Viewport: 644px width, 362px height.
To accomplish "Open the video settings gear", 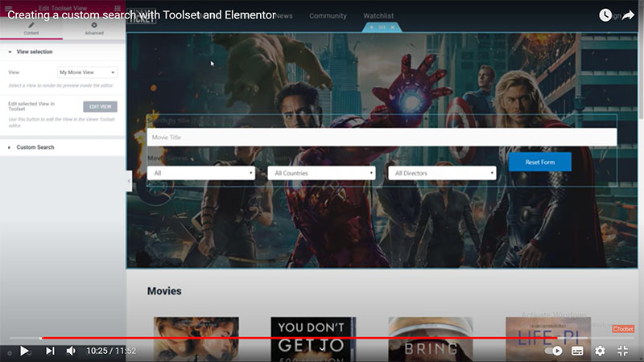I will point(600,351).
